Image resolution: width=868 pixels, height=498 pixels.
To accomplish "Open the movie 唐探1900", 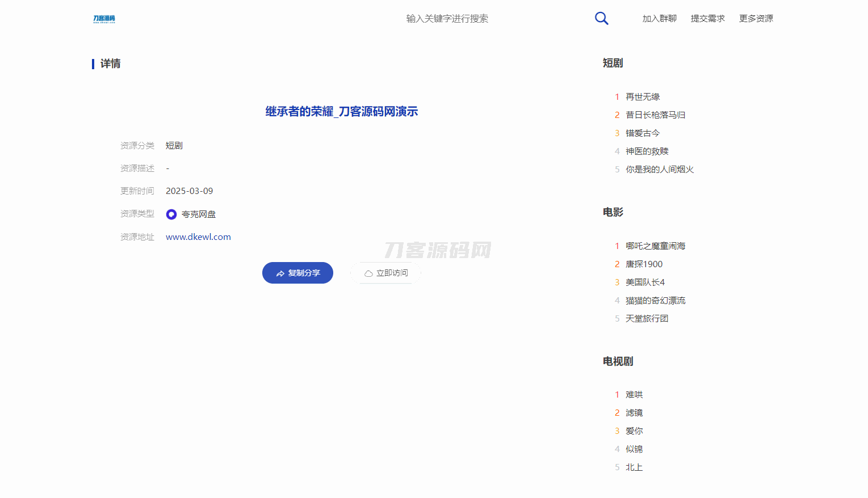I will (644, 264).
